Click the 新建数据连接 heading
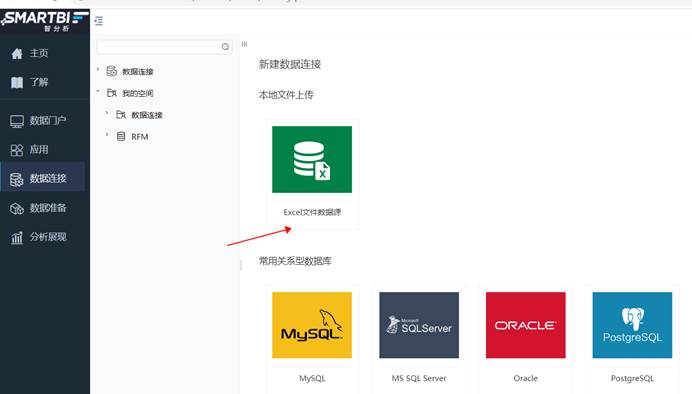The image size is (692, 394). pos(290,64)
